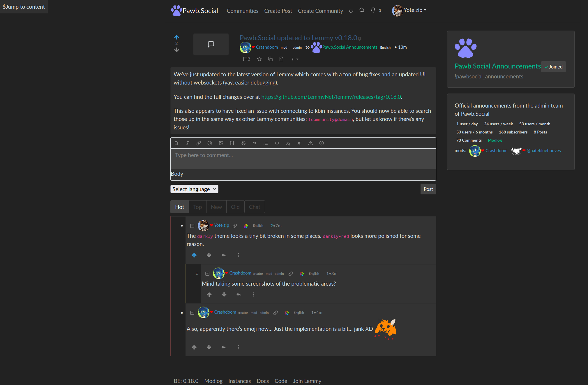588x385 pixels.
Task: Upvote the Pawb.Social updated to Lemmy post
Action: [x=176, y=37]
